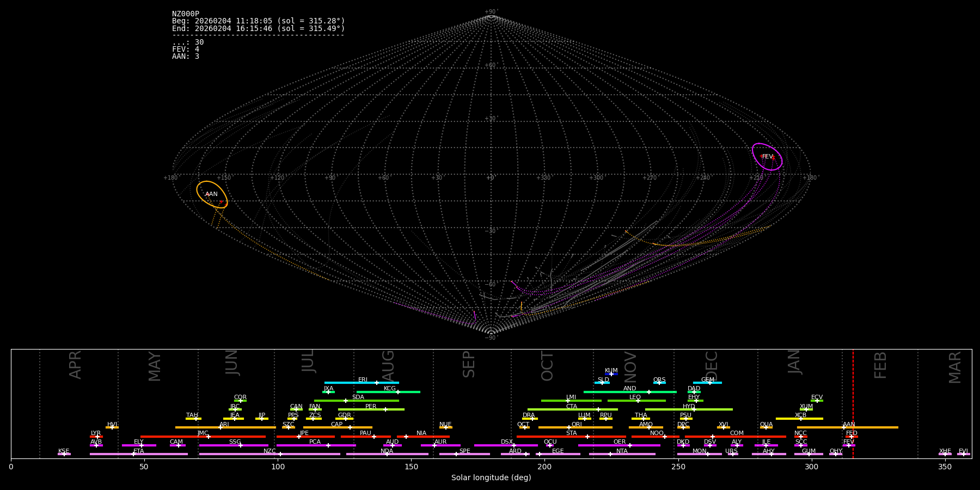Viewport: 980px width, 490px height.
Task: Click the FEV radiant label on sky map
Action: [767, 157]
